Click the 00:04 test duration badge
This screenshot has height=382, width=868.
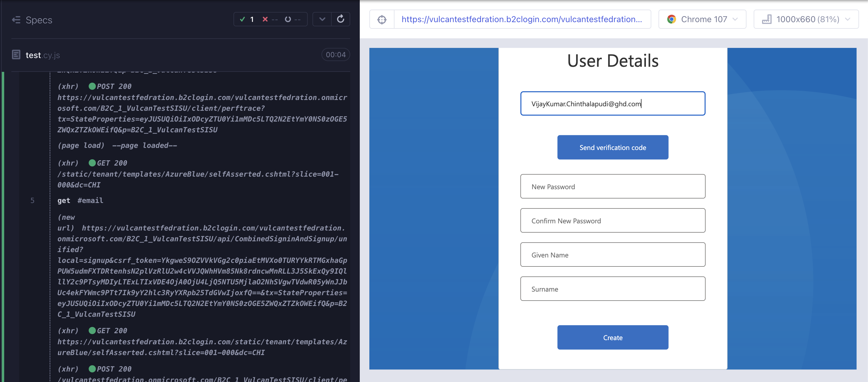pyautogui.click(x=335, y=54)
